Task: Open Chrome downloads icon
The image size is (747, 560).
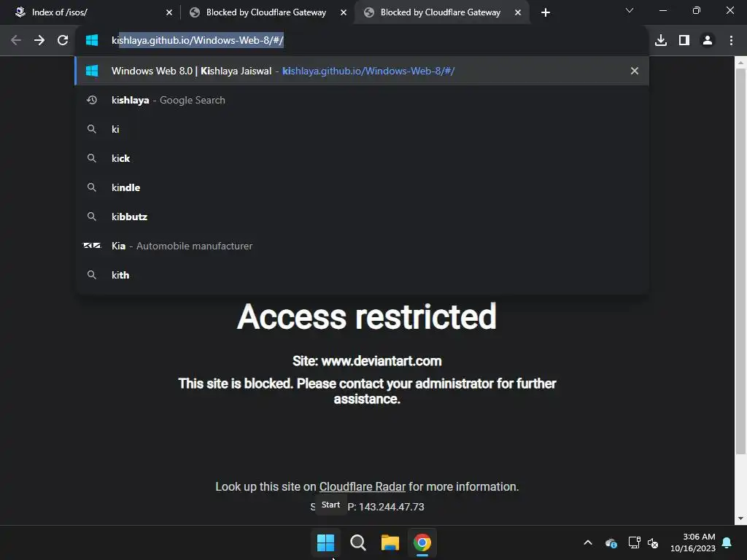Action: click(661, 41)
